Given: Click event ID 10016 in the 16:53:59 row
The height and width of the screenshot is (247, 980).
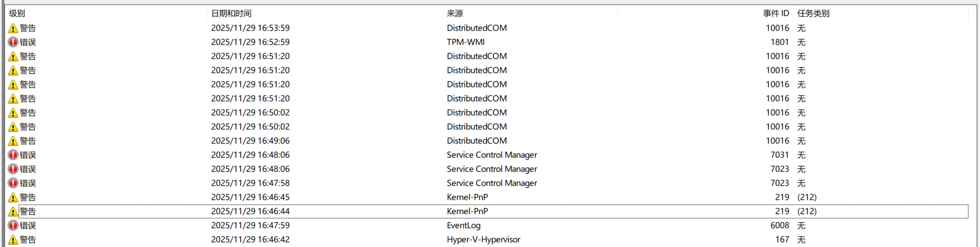Looking at the screenshot, I should click(778, 28).
